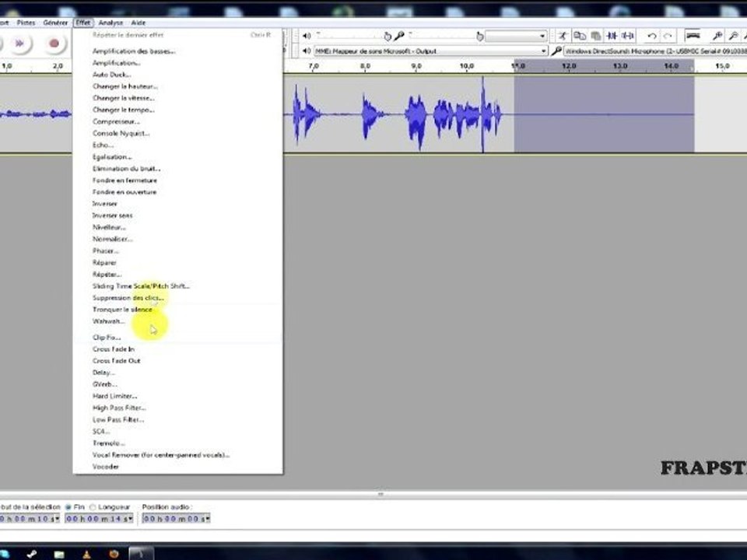
Task: Choose GVerb effect
Action: coord(177,384)
